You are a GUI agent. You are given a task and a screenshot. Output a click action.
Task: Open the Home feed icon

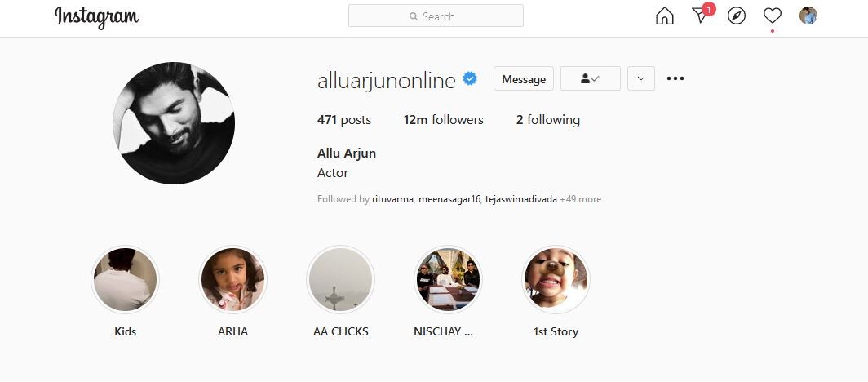point(664,16)
